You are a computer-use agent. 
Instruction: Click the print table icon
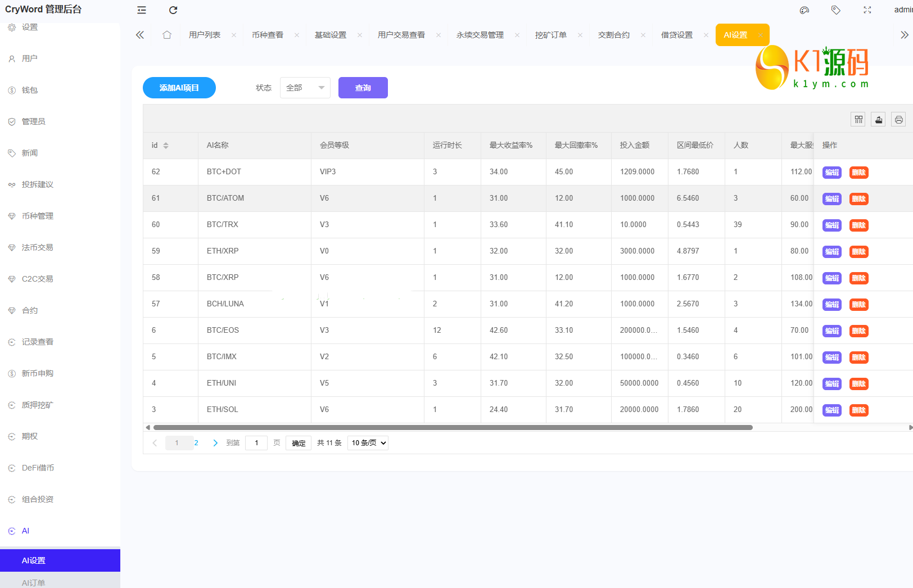tap(899, 119)
